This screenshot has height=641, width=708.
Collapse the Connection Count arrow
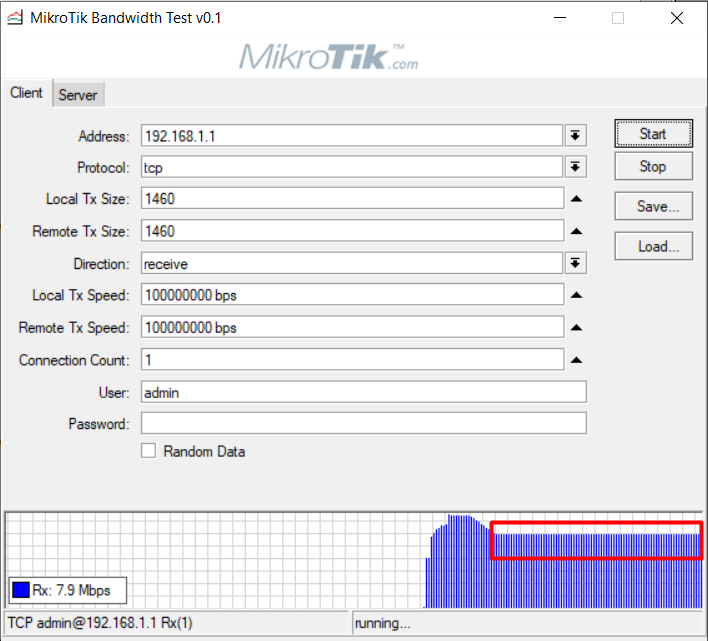(x=576, y=360)
